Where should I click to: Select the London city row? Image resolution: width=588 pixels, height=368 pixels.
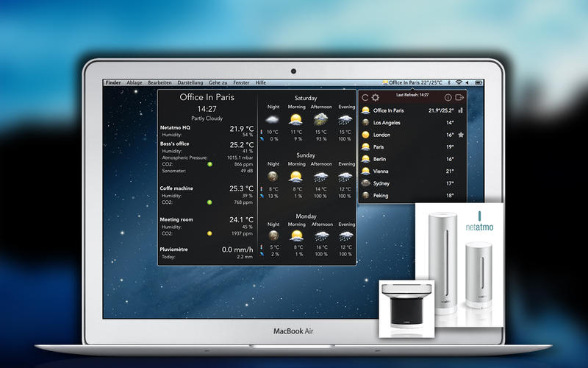pyautogui.click(x=412, y=135)
